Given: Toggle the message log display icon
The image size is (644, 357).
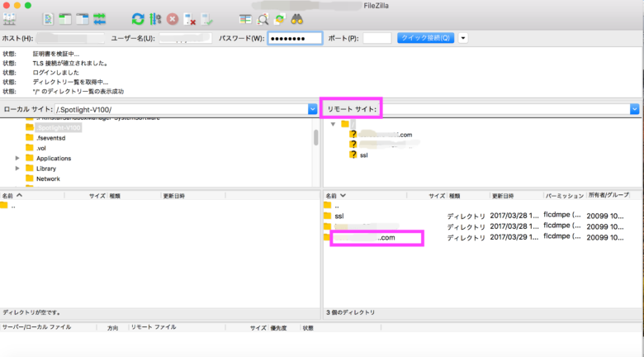Looking at the screenshot, I should click(x=48, y=19).
